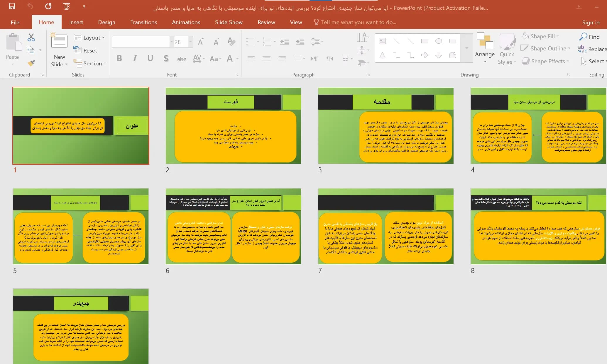Toggle Bold formatting
The height and width of the screenshot is (364, 607).
119,59
